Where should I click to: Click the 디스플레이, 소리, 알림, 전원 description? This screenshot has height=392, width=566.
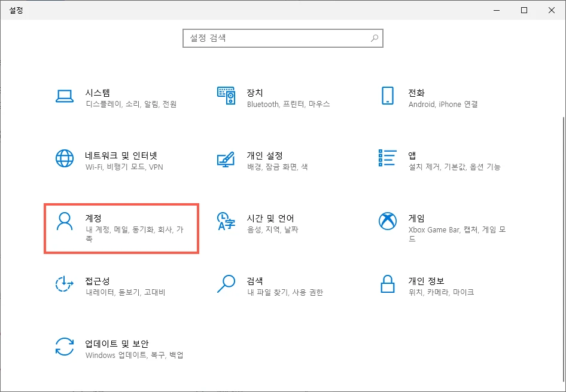131,104
